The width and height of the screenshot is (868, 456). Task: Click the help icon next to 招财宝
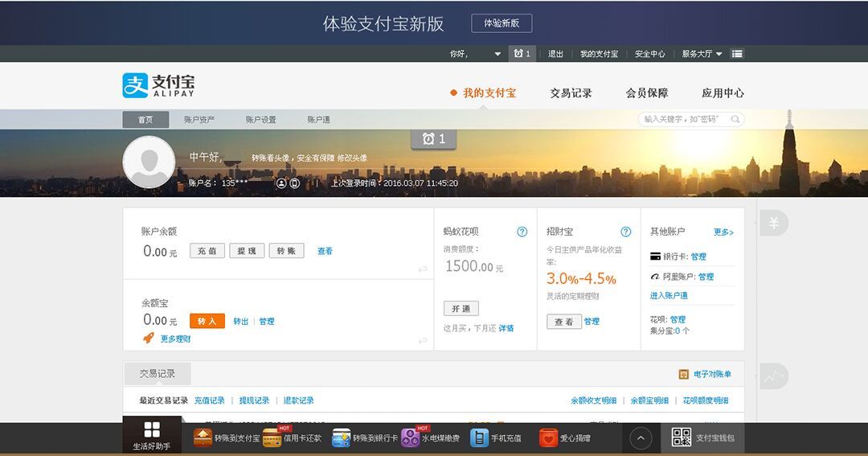pos(626,232)
